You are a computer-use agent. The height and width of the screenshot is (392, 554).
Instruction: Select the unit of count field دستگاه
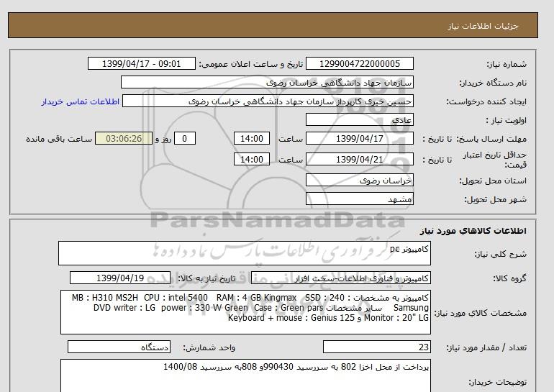(119, 347)
